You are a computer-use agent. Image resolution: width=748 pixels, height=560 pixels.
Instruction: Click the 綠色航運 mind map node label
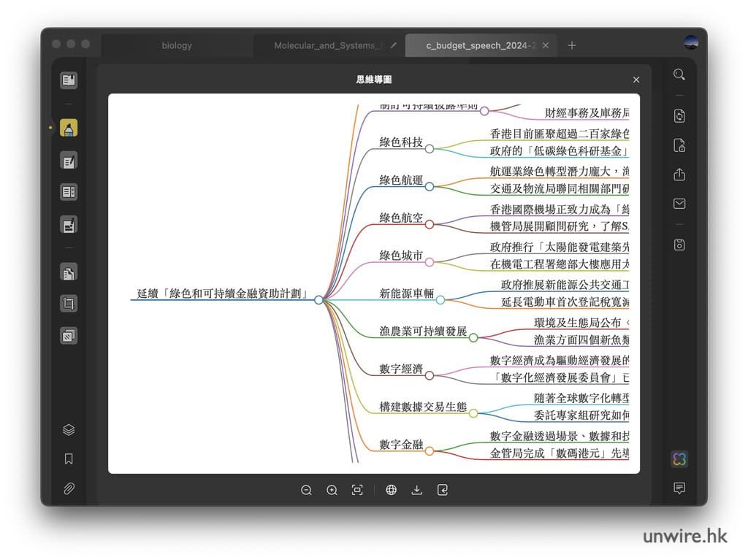(401, 180)
